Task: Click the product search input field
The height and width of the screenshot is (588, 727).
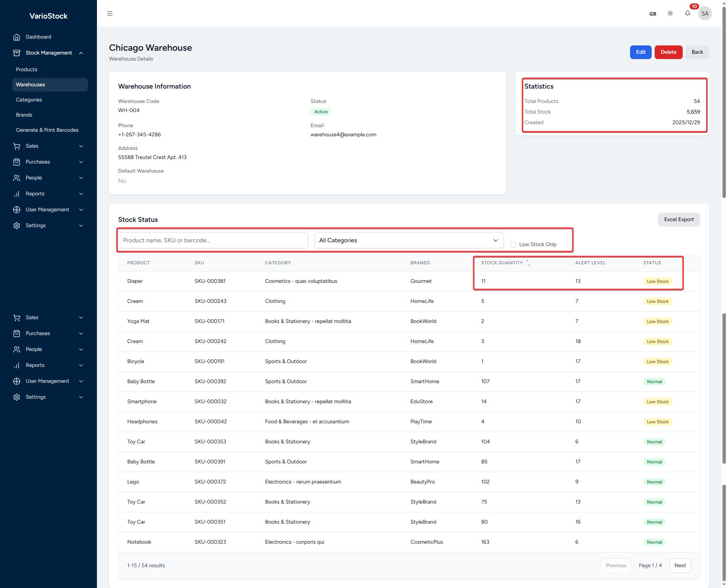Action: pyautogui.click(x=213, y=240)
